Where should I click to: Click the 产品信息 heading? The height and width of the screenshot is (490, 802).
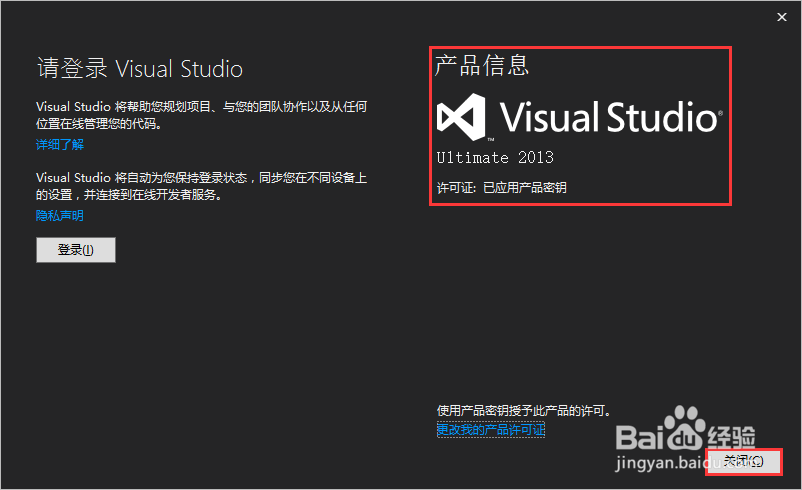point(482,66)
